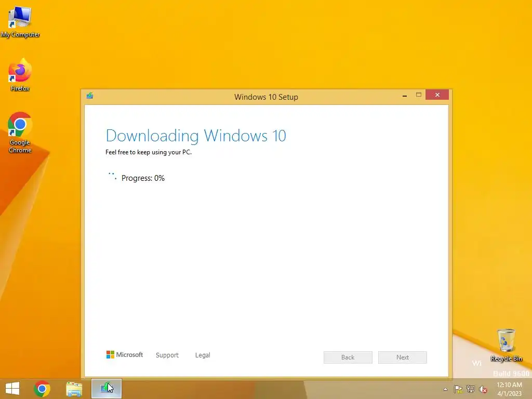This screenshot has width=532, height=399.
Task: Launch Firefox from the desktop icon
Action: tap(20, 75)
